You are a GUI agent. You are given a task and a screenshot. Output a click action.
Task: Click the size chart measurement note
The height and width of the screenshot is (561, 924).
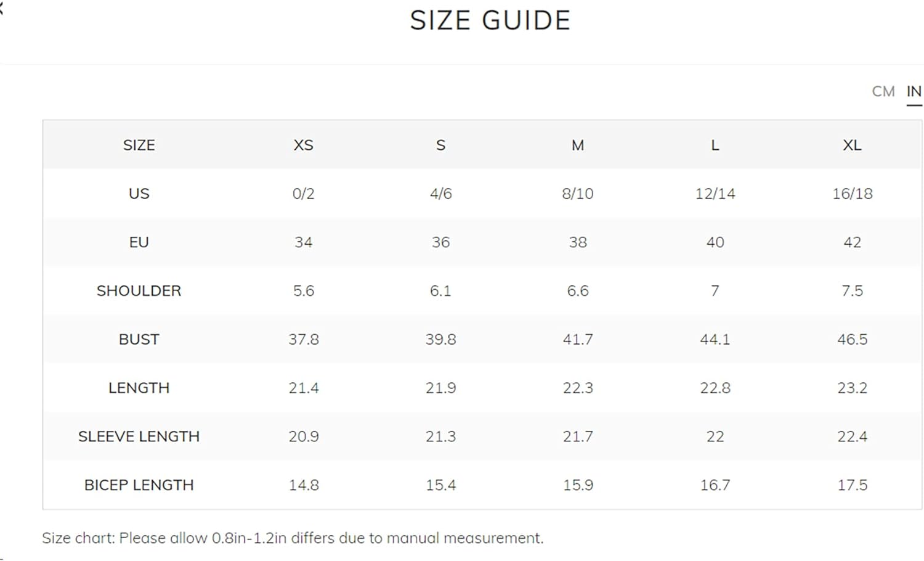pyautogui.click(x=293, y=538)
